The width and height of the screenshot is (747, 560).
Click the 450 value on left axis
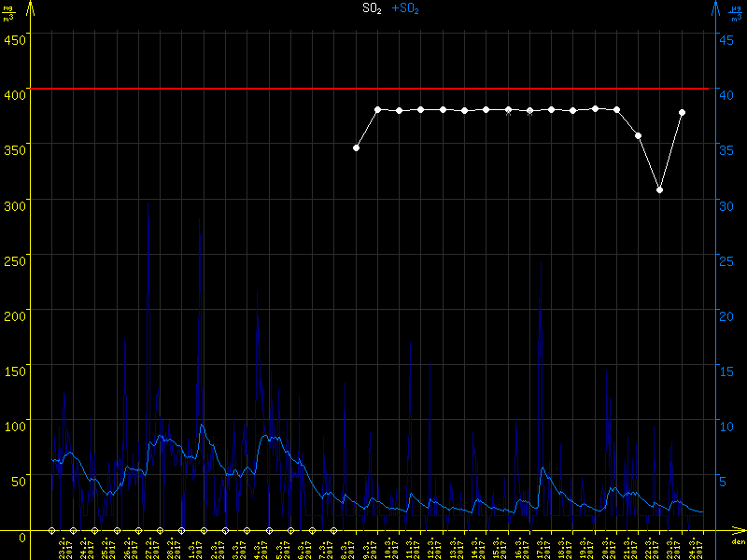(14, 39)
